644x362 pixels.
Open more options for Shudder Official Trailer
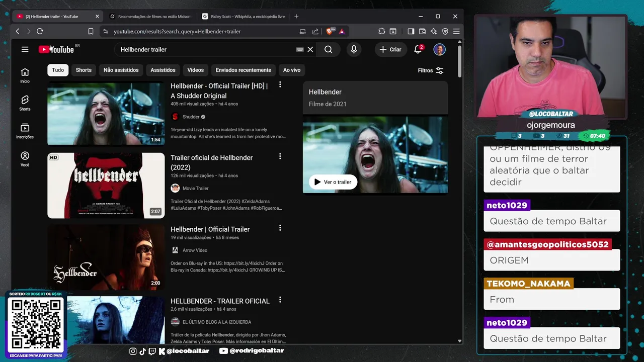280,85
